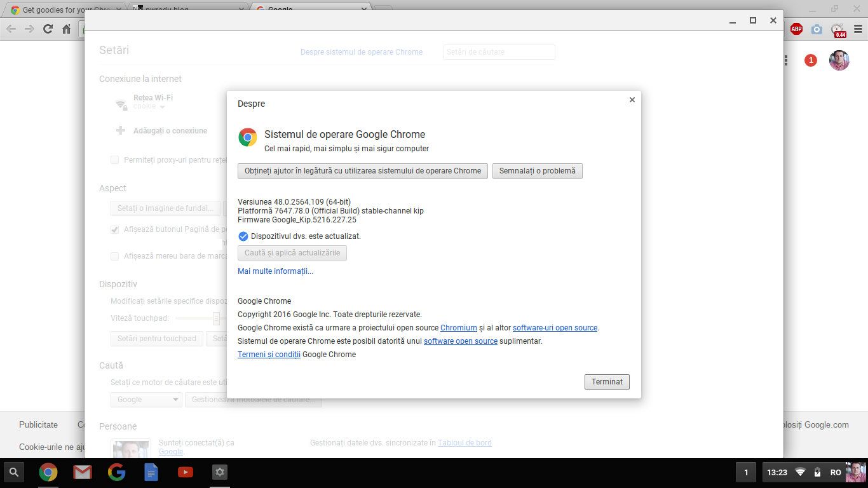The height and width of the screenshot is (488, 868).
Task: Open Google apps grid icon
Action: pos(786,60)
